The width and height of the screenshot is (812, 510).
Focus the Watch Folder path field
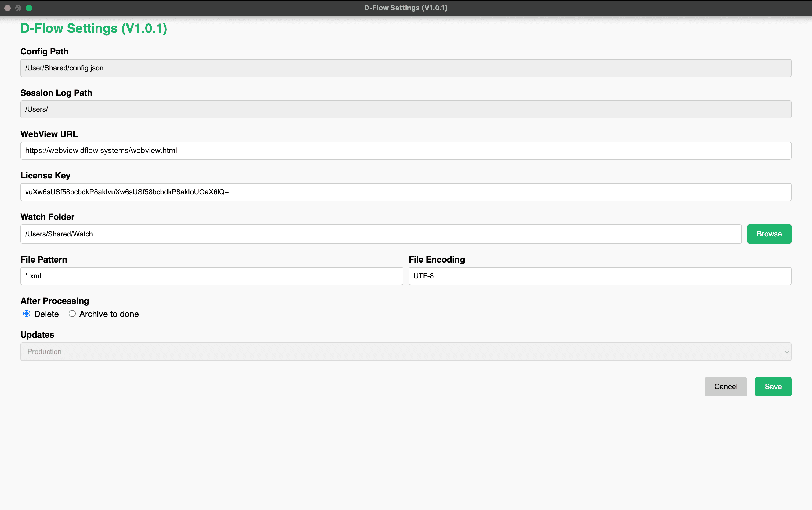click(x=381, y=234)
